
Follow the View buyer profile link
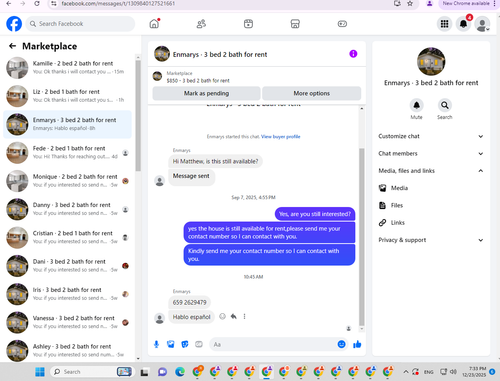click(x=281, y=136)
